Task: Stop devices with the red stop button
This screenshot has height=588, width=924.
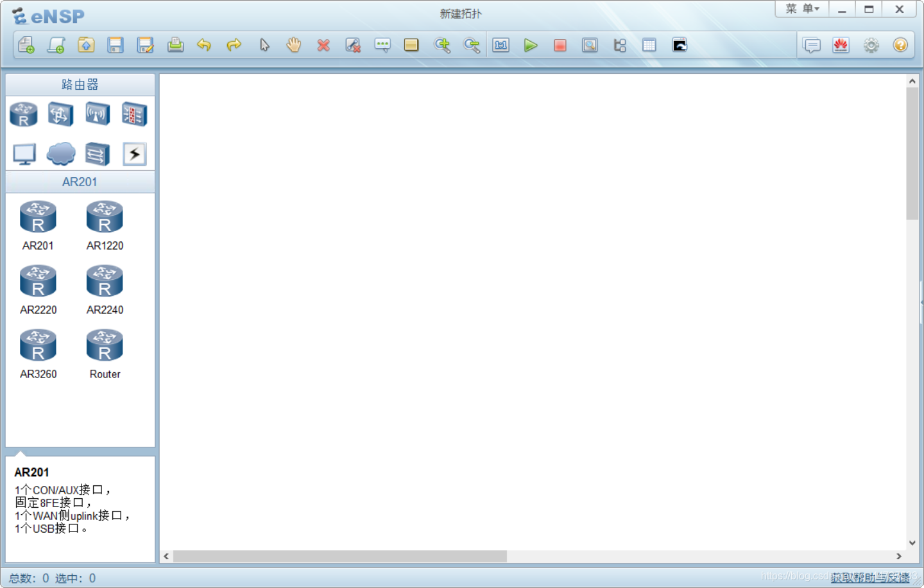Action: 560,45
